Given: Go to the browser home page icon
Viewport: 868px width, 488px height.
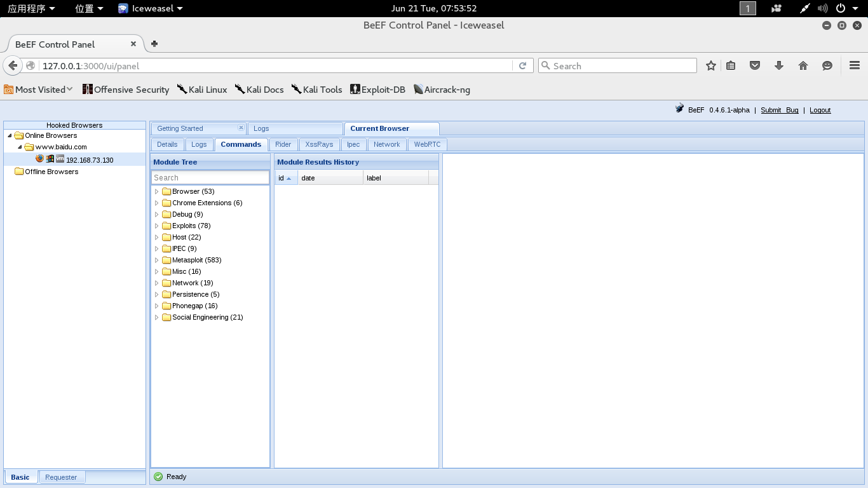Looking at the screenshot, I should (803, 65).
